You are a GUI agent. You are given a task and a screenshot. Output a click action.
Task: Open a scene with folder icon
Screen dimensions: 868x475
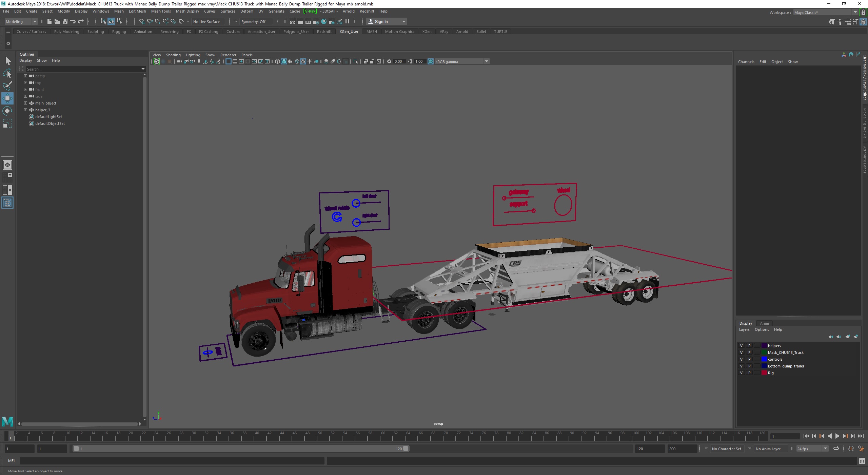[x=57, y=21]
